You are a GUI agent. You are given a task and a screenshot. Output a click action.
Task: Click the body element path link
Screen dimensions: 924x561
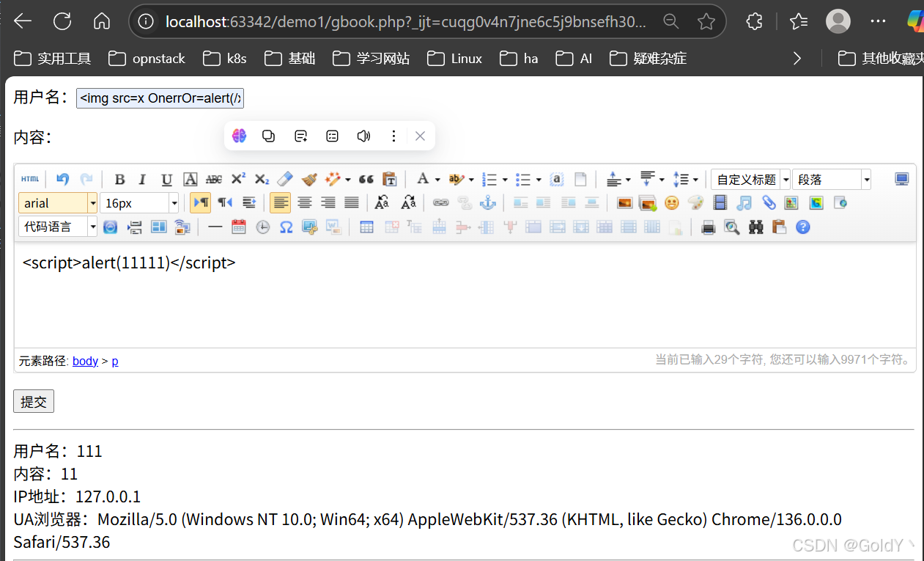[x=85, y=361]
